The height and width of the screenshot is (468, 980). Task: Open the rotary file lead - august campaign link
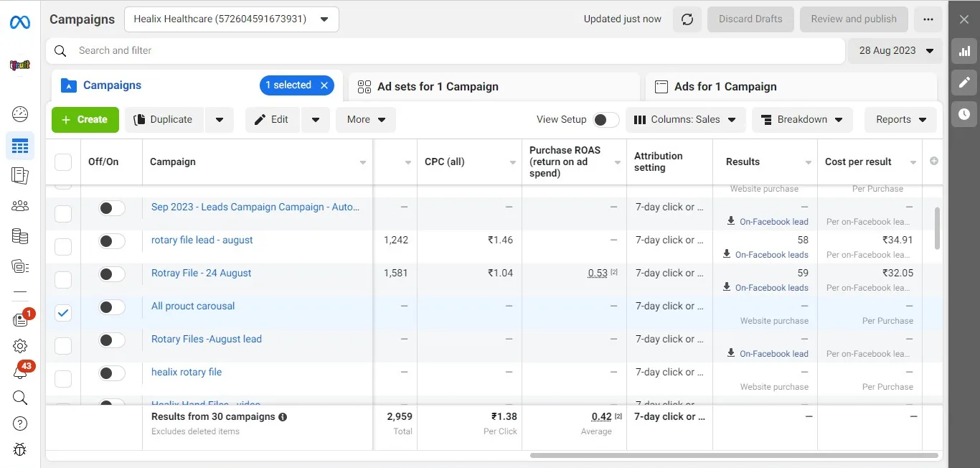point(202,240)
